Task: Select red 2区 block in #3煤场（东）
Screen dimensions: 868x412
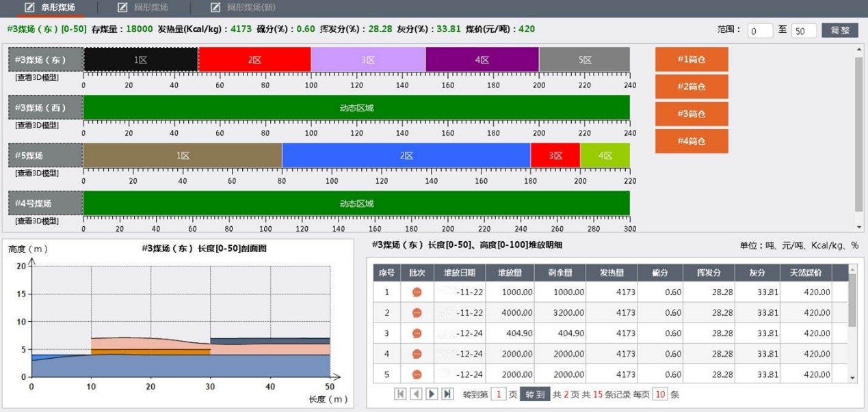Action: pyautogui.click(x=254, y=59)
